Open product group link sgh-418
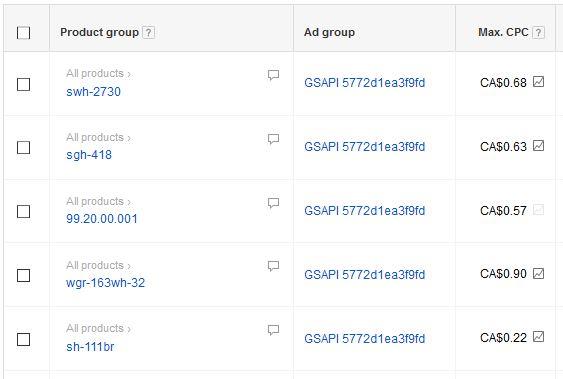 (89, 155)
